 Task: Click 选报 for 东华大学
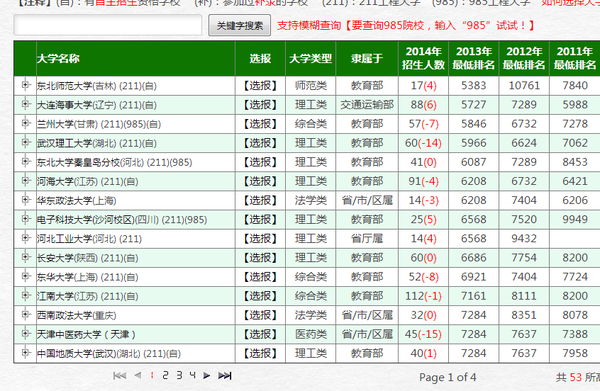(x=260, y=277)
